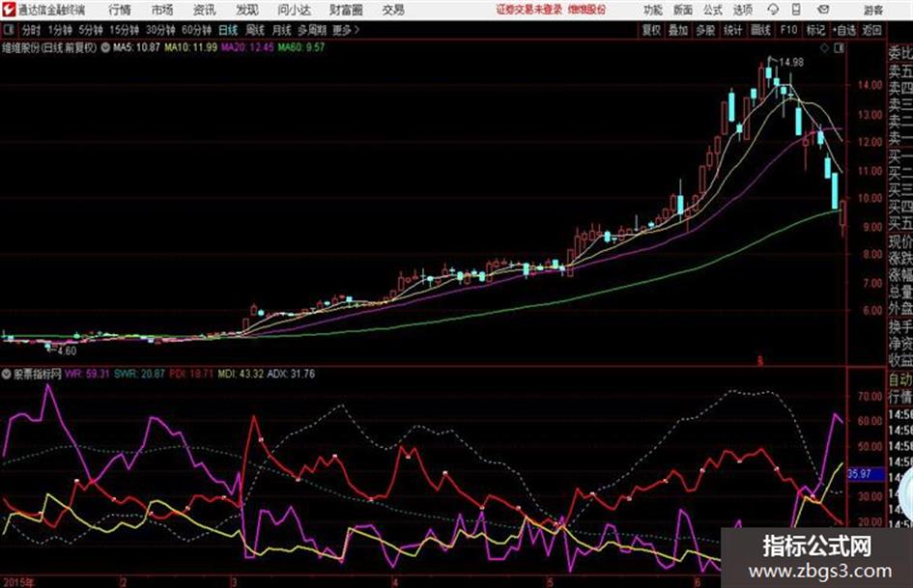Click the red marker on the date axis

(x=759, y=361)
